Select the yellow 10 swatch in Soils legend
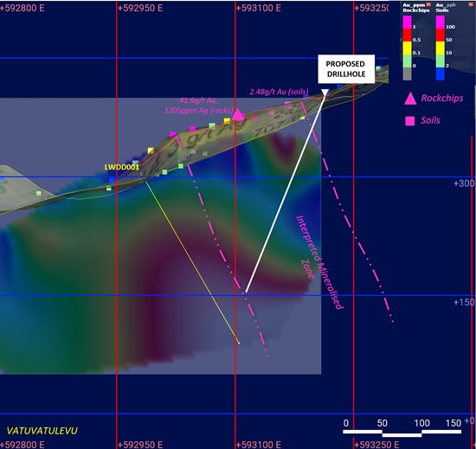Viewport: 476px width, 449px height. [x=441, y=48]
